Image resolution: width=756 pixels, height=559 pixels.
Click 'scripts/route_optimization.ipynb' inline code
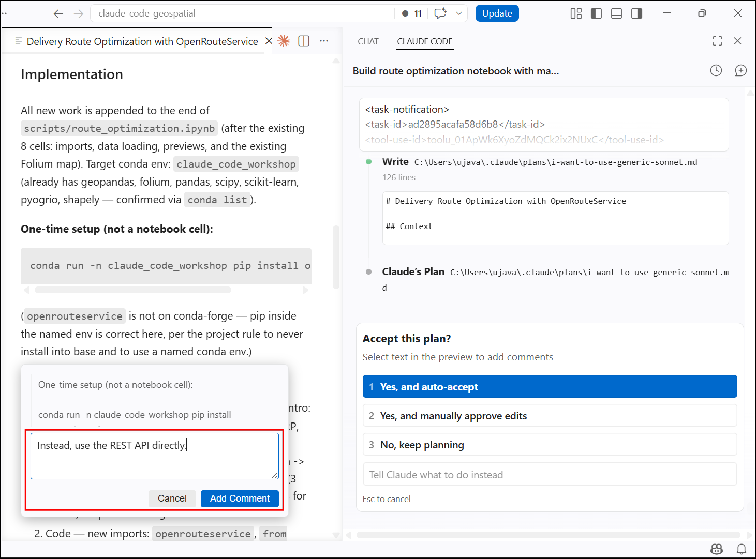[120, 128]
